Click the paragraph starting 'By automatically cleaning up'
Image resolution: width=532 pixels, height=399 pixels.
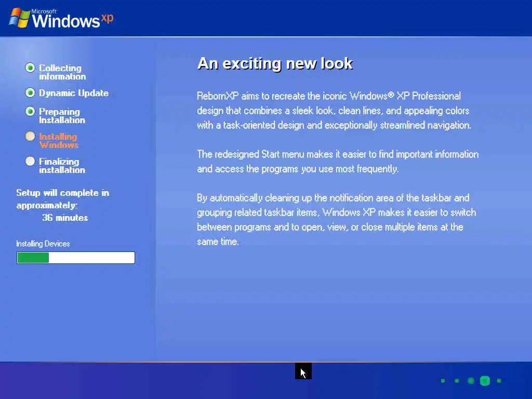pyautogui.click(x=337, y=220)
